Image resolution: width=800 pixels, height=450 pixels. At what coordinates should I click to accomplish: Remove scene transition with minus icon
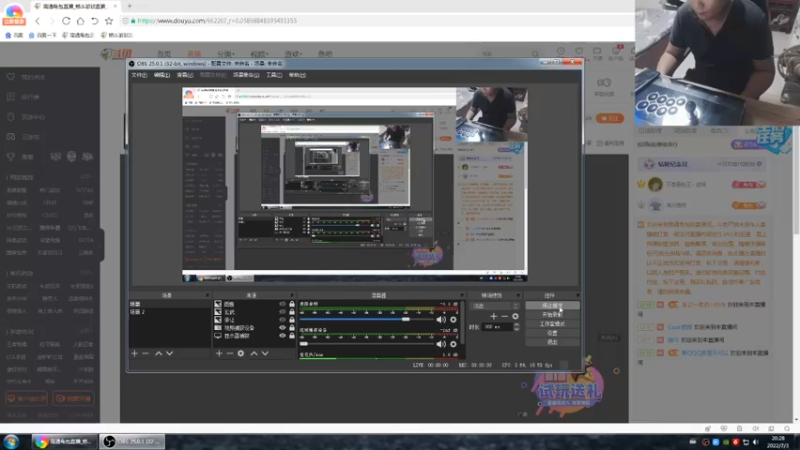[505, 316]
